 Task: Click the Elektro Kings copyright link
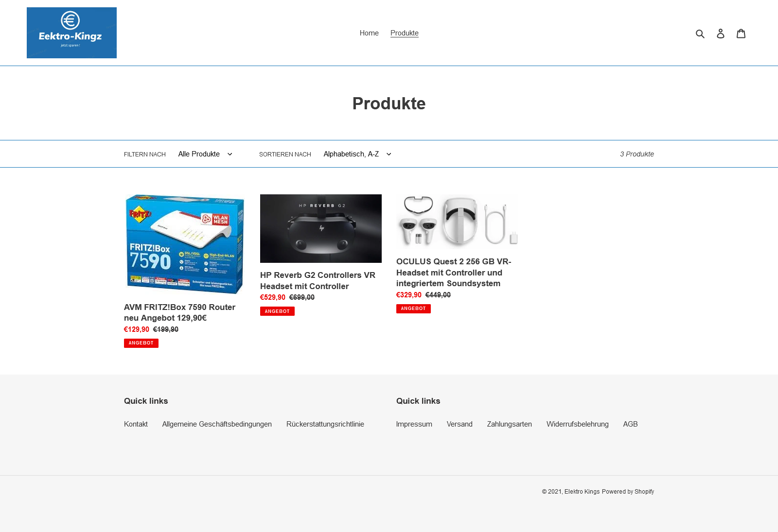pos(582,492)
